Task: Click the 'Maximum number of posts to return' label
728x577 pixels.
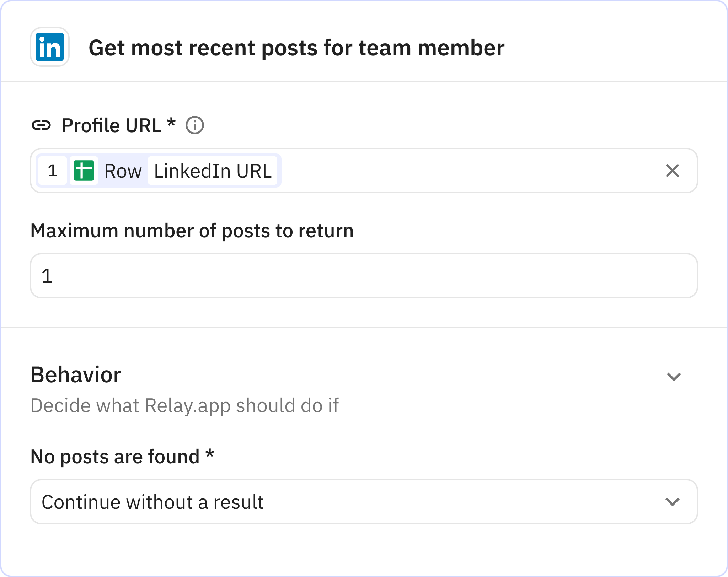Action: (192, 231)
